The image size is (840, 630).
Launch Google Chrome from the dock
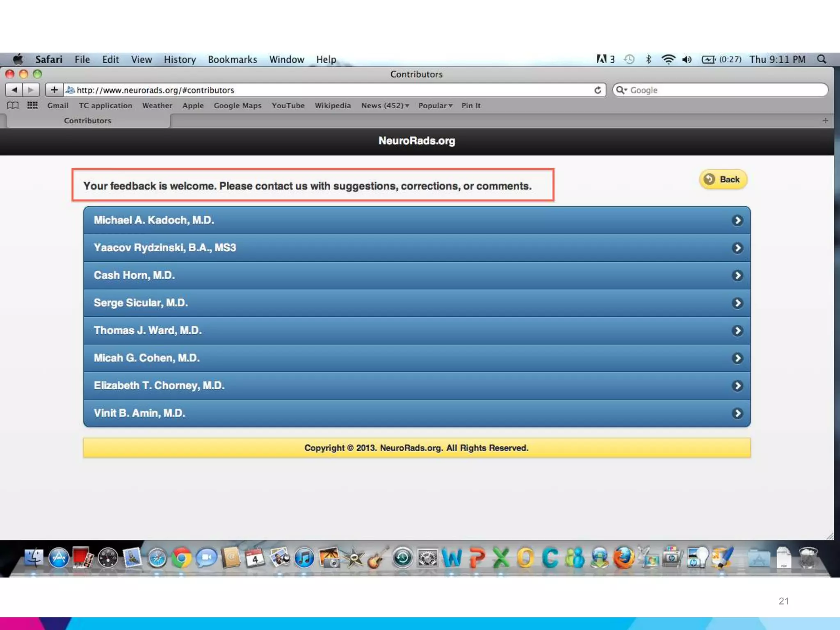click(x=181, y=558)
